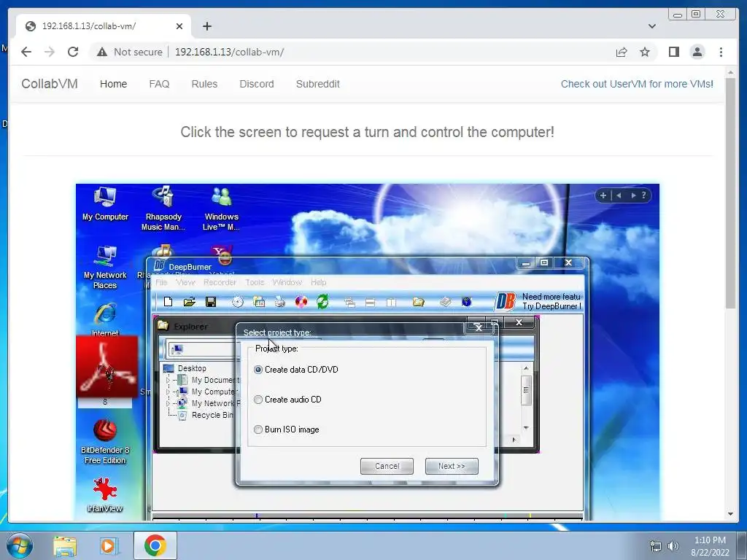Click the My Computer desktop icon
This screenshot has width=747, height=560.
coord(105,203)
